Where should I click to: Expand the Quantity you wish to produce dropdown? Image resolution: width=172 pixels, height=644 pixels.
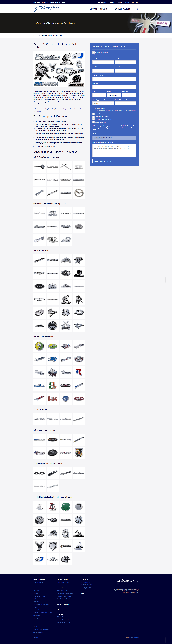pos(103,103)
